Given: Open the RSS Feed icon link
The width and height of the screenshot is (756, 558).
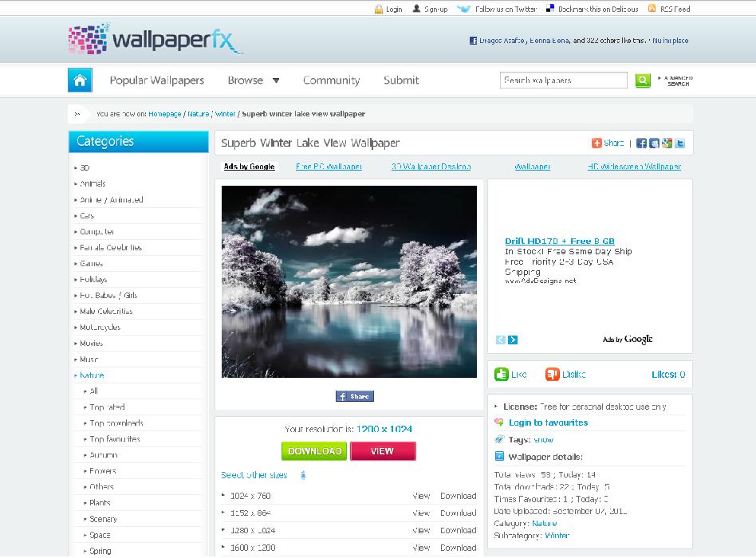Looking at the screenshot, I should pyautogui.click(x=652, y=9).
